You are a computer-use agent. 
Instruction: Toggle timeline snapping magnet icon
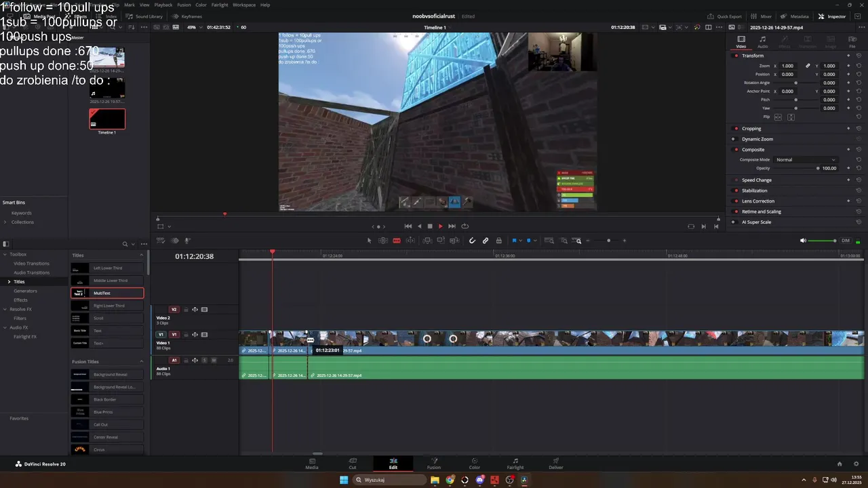pos(473,241)
